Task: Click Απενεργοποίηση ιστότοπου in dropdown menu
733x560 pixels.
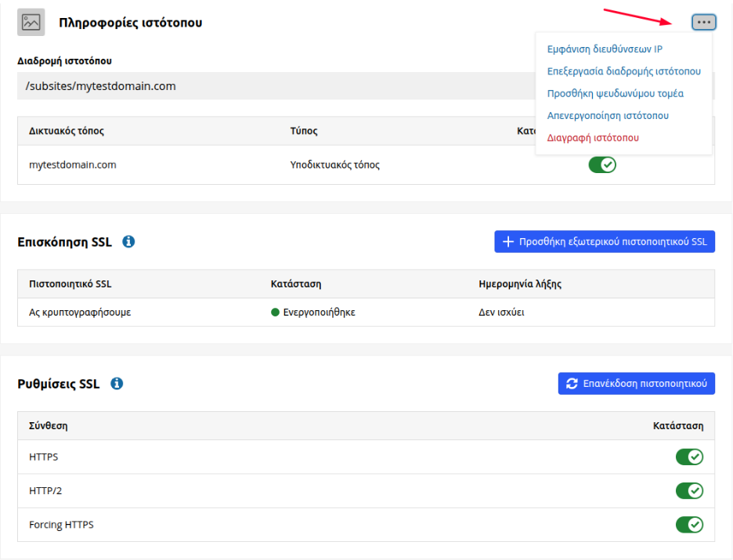Action: click(x=608, y=115)
